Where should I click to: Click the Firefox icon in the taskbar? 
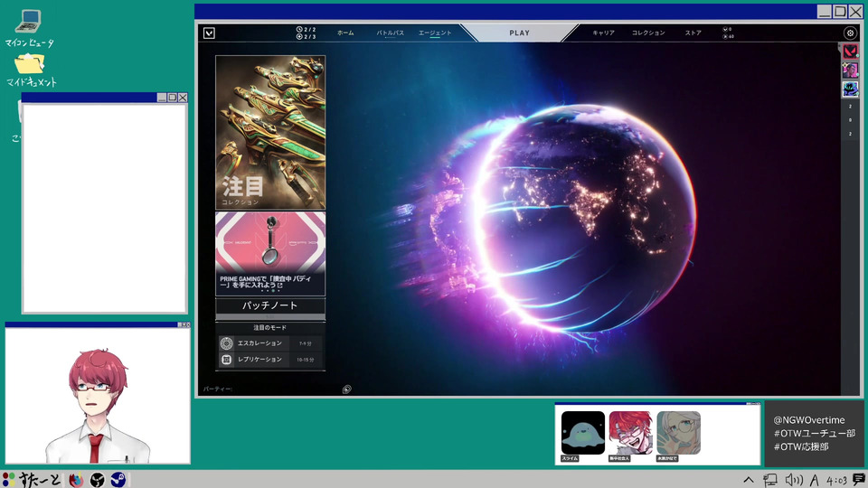pos(76,480)
